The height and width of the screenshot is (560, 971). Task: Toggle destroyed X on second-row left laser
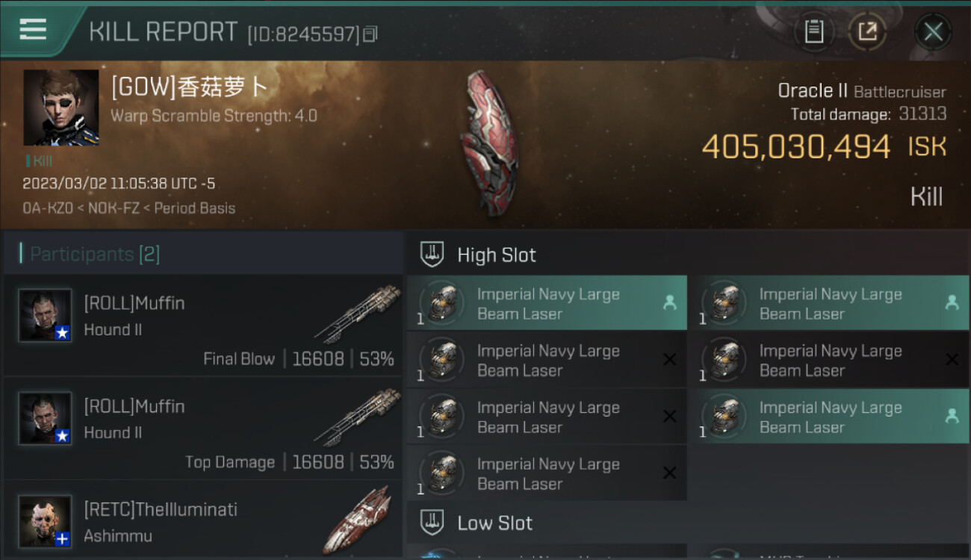click(670, 360)
